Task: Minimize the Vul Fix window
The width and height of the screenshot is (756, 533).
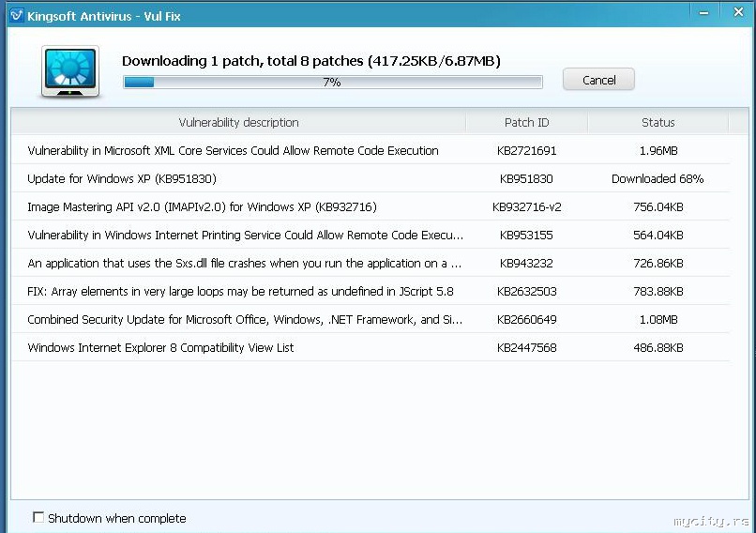Action: [x=703, y=13]
